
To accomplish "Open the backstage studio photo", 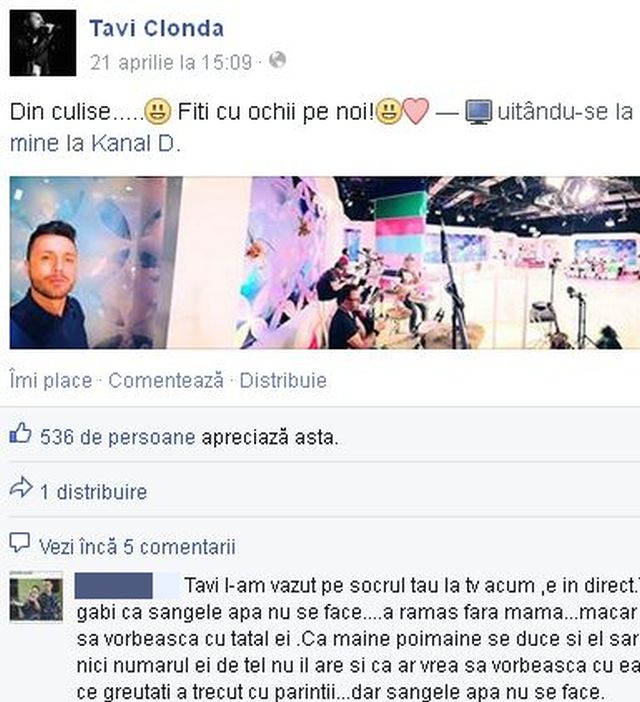I will pyautogui.click(x=325, y=262).
